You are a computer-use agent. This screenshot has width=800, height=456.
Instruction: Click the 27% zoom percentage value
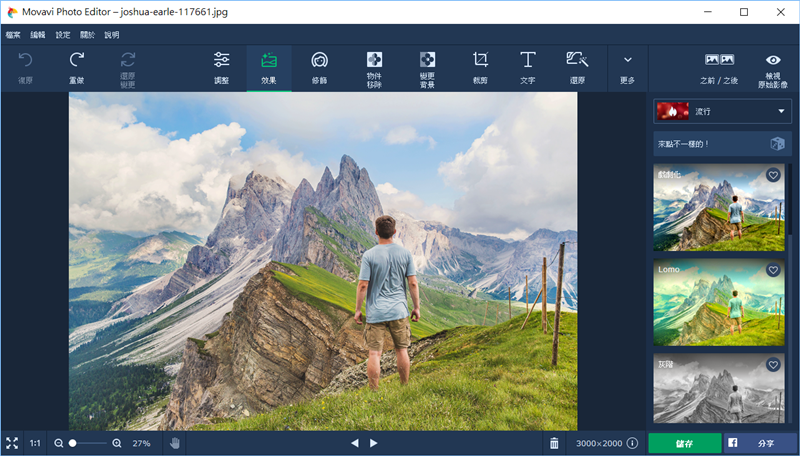(x=141, y=443)
